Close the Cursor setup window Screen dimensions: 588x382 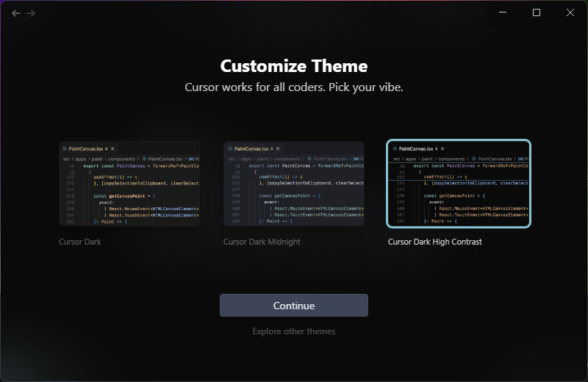point(570,12)
